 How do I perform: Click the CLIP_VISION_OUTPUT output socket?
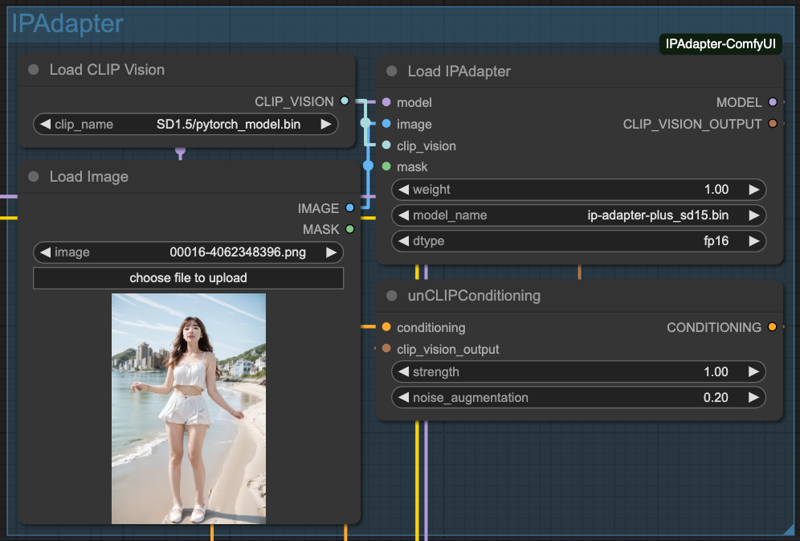[x=773, y=124]
